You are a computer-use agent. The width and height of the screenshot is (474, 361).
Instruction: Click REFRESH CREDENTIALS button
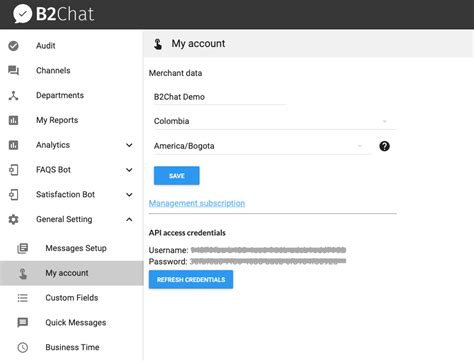coord(191,279)
